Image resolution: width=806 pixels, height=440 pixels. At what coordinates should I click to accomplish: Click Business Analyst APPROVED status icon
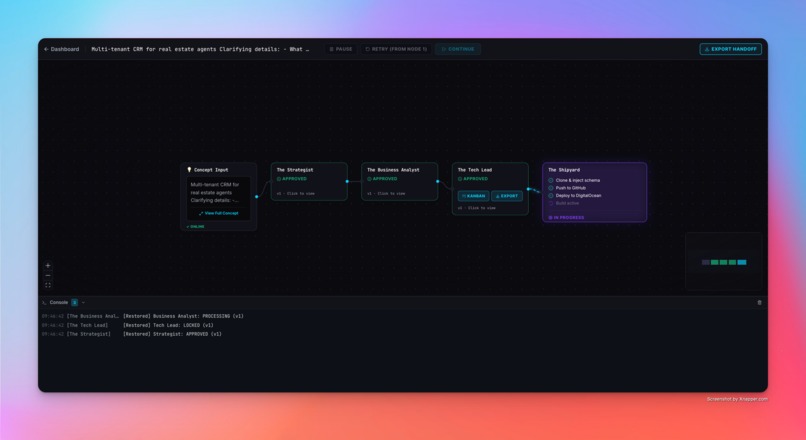[x=370, y=179]
